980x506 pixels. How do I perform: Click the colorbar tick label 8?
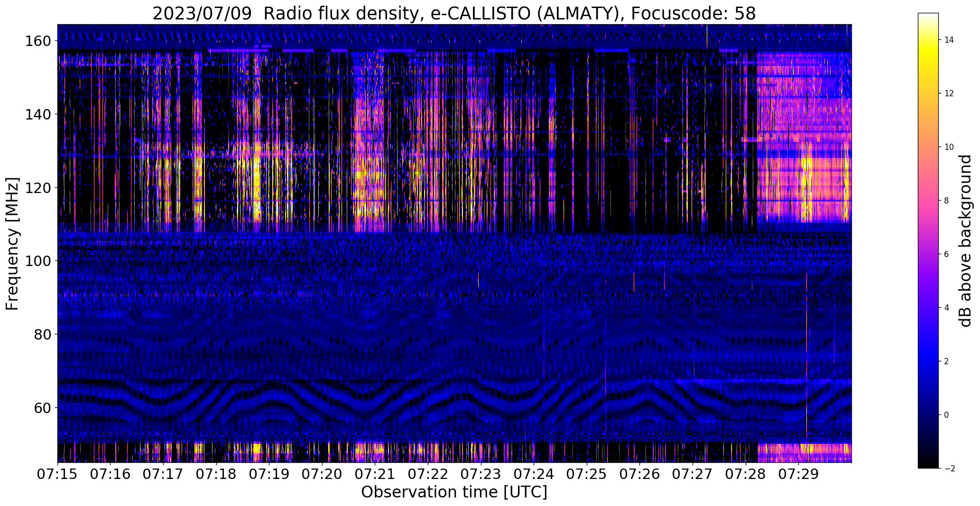[x=947, y=201]
